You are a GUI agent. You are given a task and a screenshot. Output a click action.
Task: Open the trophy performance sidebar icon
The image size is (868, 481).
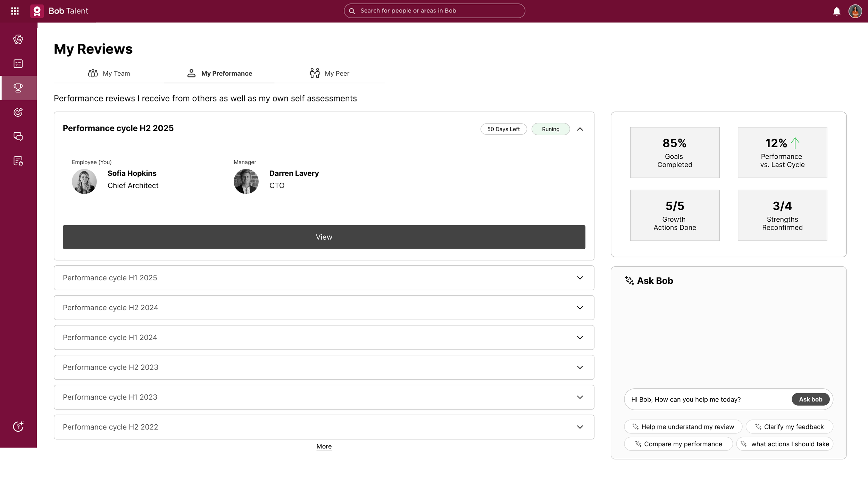[18, 88]
